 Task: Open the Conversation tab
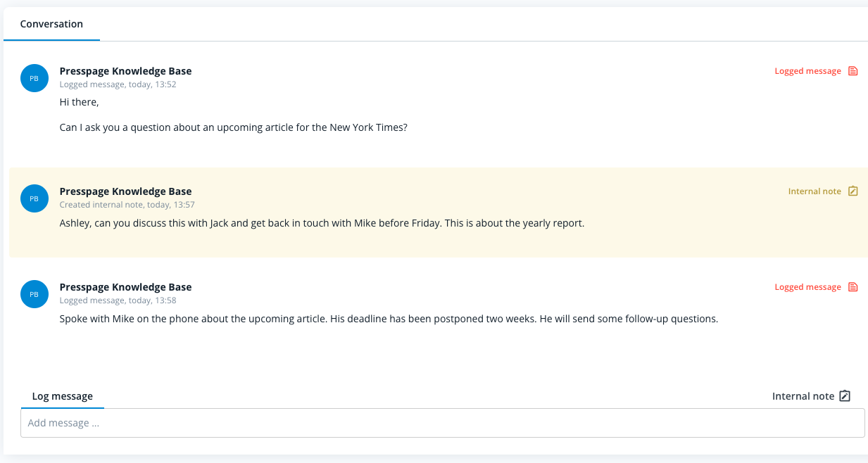[51, 24]
